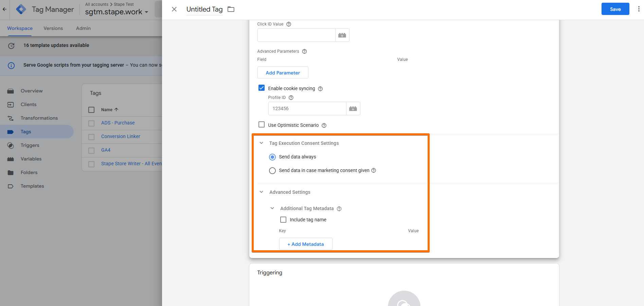Screen dimensions: 644x306
Task: Show help for Enable cookie syncing
Action: pos(320,89)
